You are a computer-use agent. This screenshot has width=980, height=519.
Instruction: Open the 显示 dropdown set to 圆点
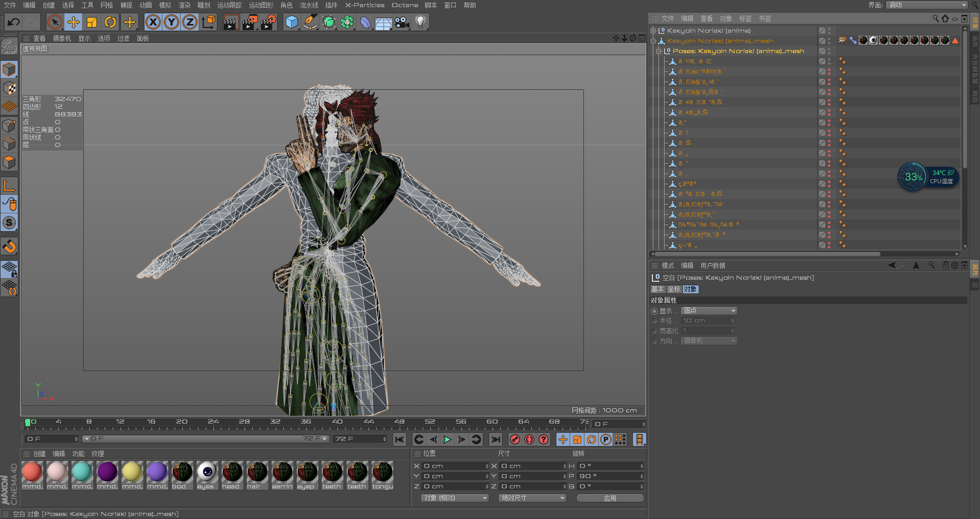[x=709, y=311]
